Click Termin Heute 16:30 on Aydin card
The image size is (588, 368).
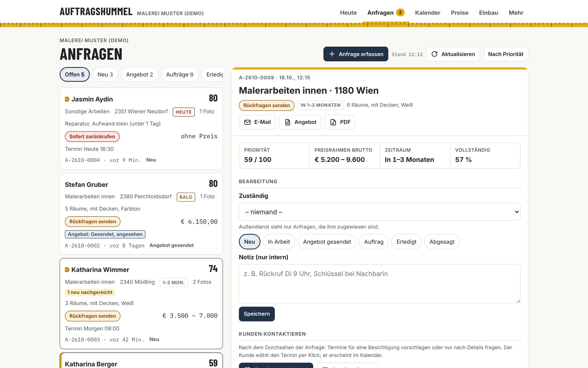tap(89, 149)
